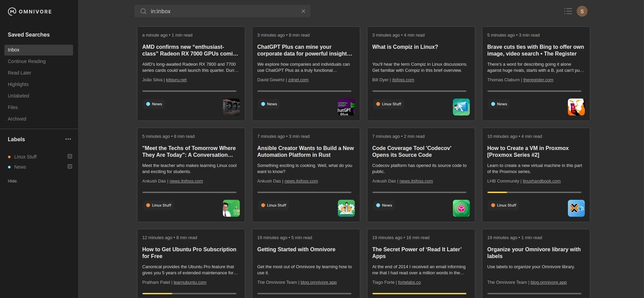Click the Proxmox article reading progress bar

[534, 192]
